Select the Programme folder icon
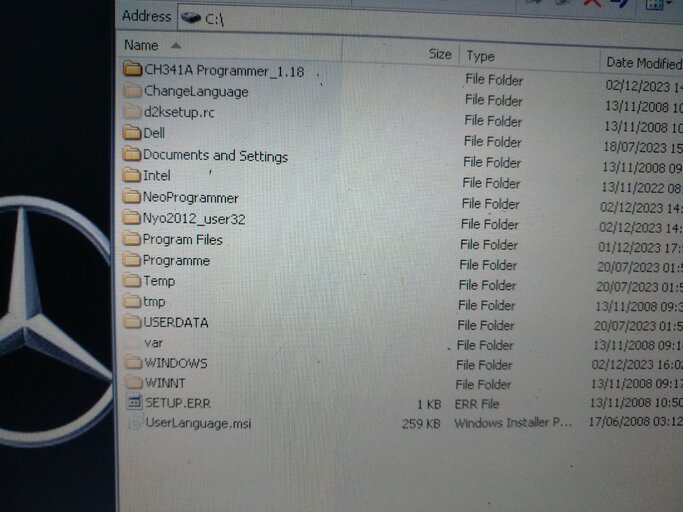This screenshot has height=512, width=683. (x=132, y=259)
